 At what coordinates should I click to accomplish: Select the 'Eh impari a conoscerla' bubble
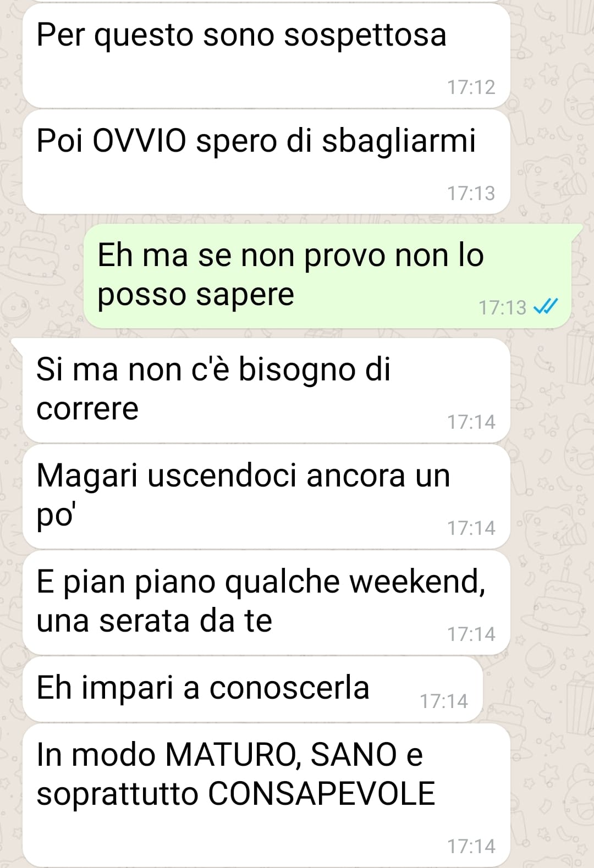pyautogui.click(x=253, y=689)
